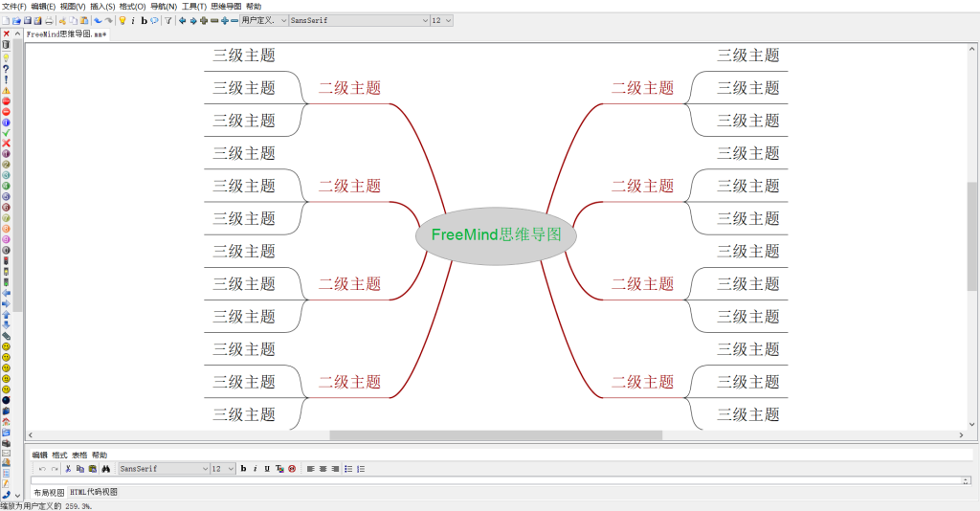Open the note editor 帮助 menu

pos(100,455)
